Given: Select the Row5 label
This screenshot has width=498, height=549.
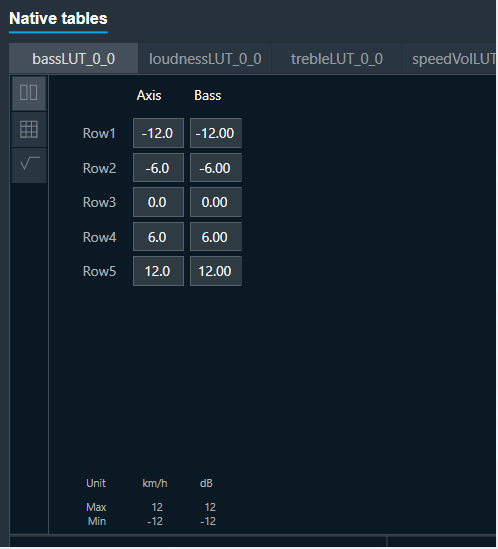Looking at the screenshot, I should tap(99, 271).
